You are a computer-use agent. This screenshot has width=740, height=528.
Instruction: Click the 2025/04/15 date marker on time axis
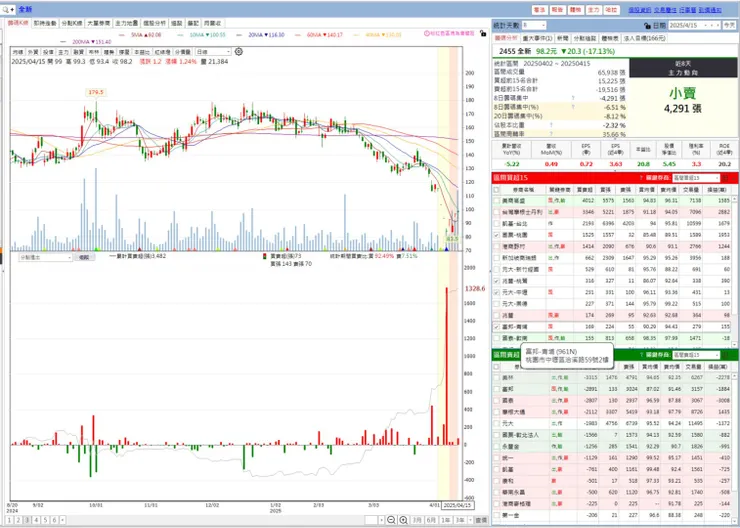458,506
